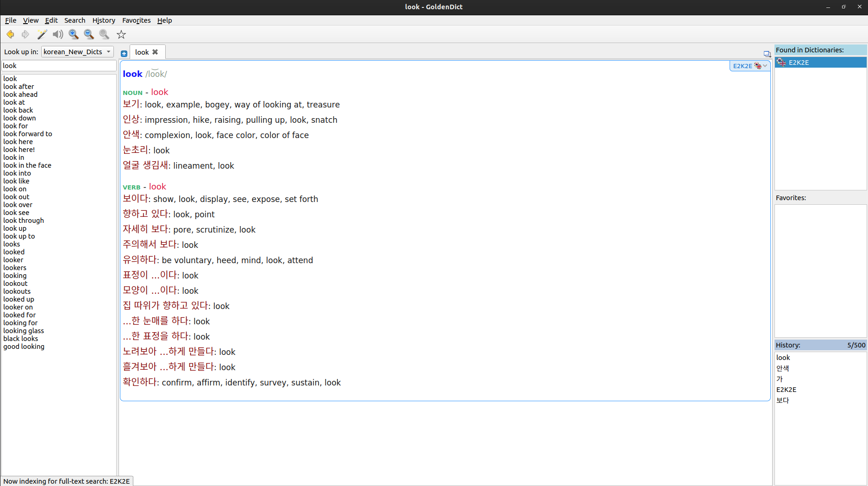
Task: Open the Favorites menu
Action: (x=136, y=20)
